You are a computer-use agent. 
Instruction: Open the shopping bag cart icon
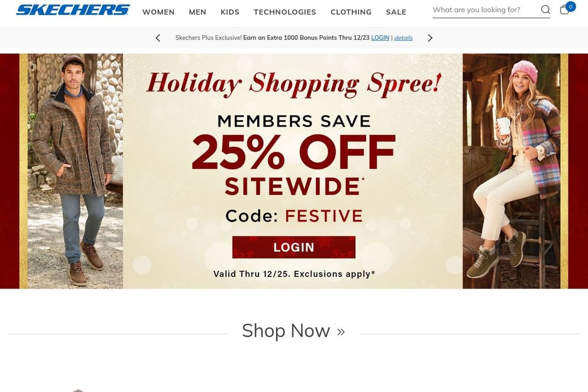click(565, 9)
